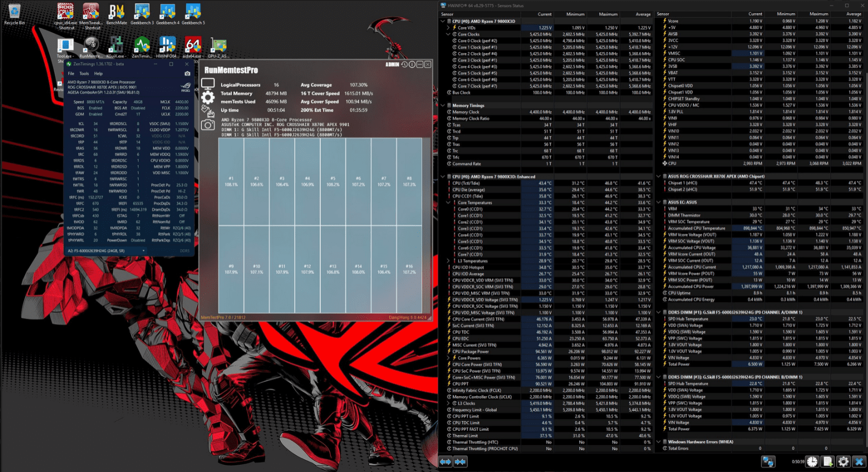Open HWiNFO sensor settings gear icon
This screenshot has width=868, height=472.
pos(843,462)
